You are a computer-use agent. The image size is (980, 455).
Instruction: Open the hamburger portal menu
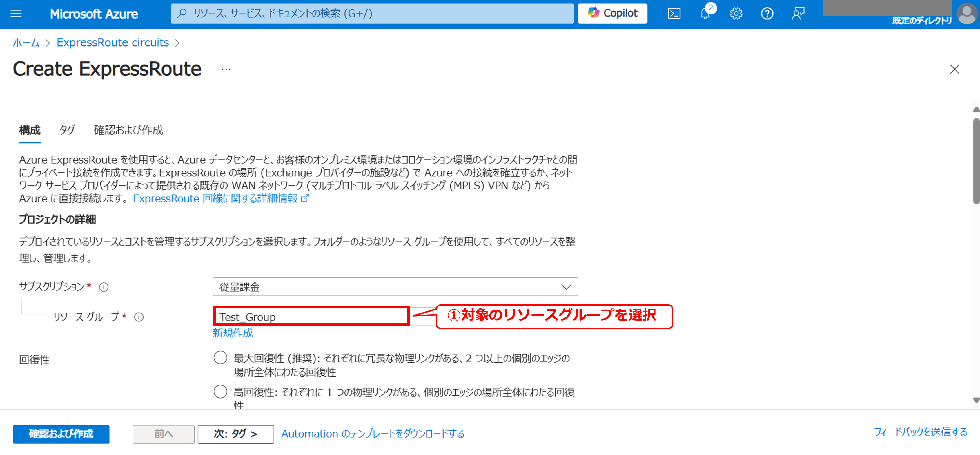point(16,14)
